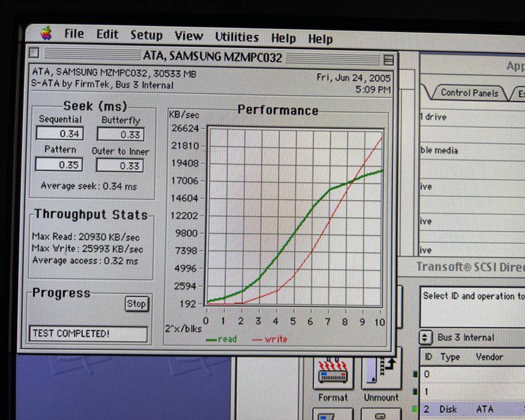Screen dimensions: 525x420
Task: Click the red write legend entry
Action: pos(270,340)
